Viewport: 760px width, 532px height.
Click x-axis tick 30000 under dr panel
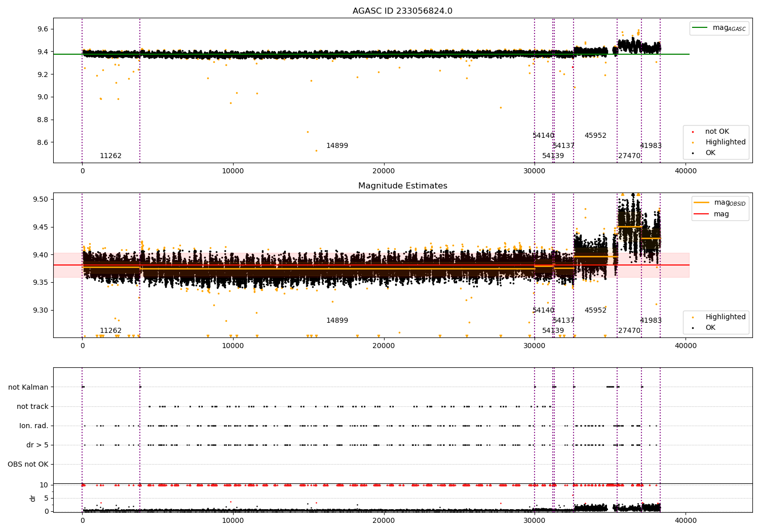click(x=535, y=520)
